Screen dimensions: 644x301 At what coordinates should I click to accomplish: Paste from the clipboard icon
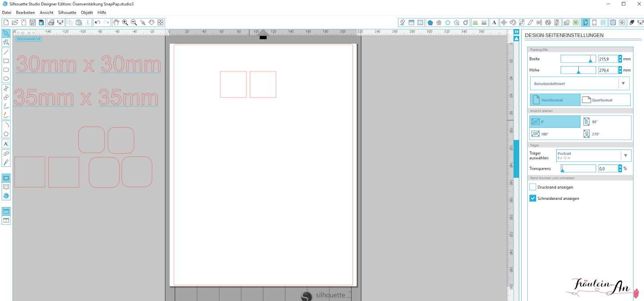tap(79, 23)
